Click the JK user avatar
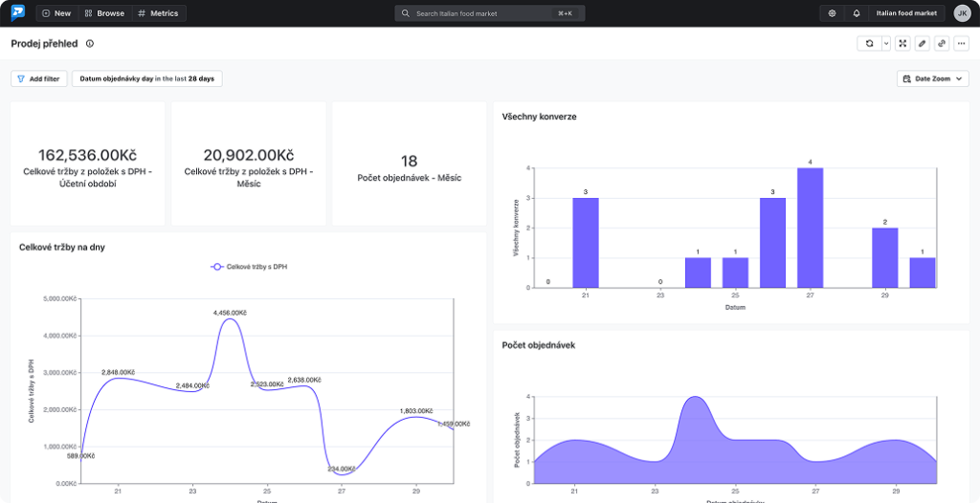 click(x=962, y=13)
